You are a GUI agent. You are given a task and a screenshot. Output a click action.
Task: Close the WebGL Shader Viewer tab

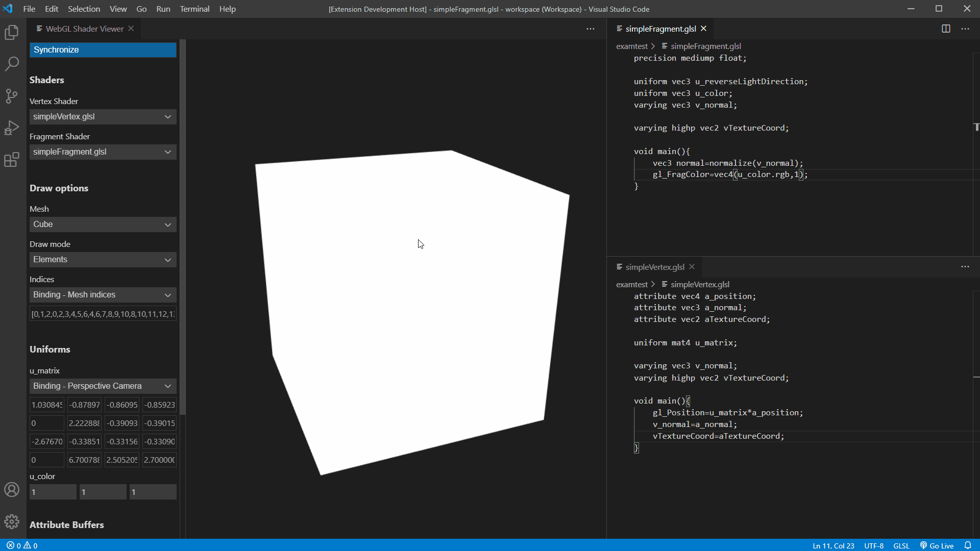tap(131, 29)
